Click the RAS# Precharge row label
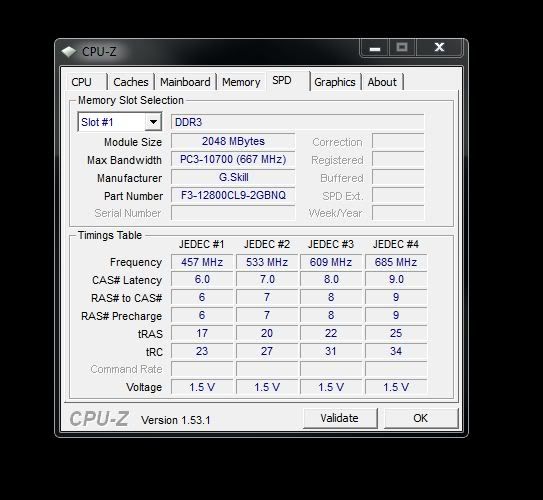Image resolution: width=543 pixels, height=500 pixels. pyautogui.click(x=122, y=316)
